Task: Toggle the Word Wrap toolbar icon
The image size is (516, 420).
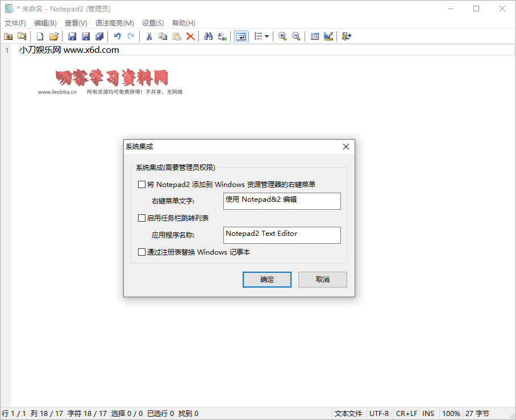Action: click(x=241, y=36)
